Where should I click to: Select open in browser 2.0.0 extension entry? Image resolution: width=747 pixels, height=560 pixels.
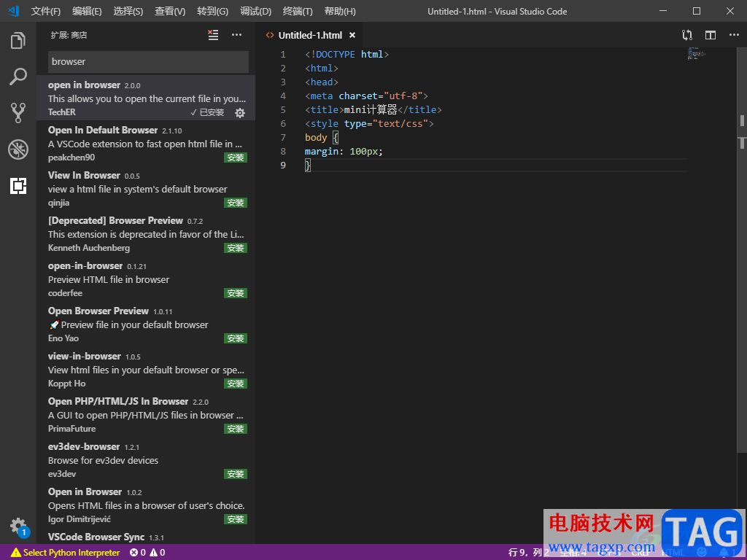146,98
